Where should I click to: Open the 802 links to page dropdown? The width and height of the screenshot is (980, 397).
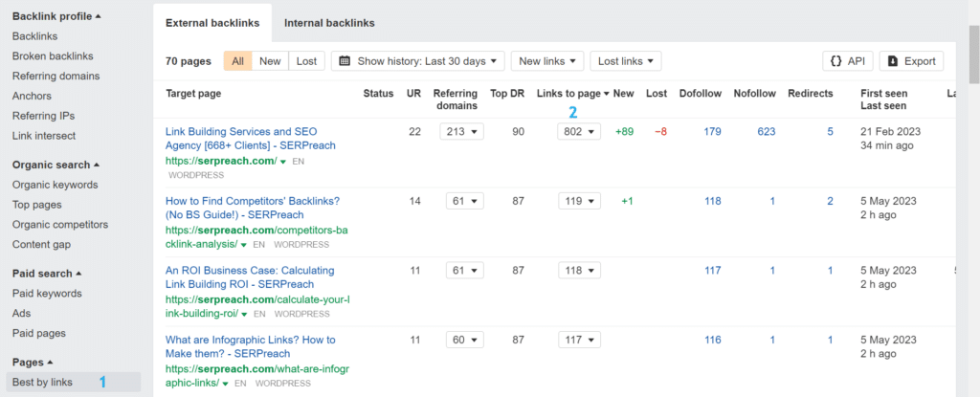tap(579, 132)
